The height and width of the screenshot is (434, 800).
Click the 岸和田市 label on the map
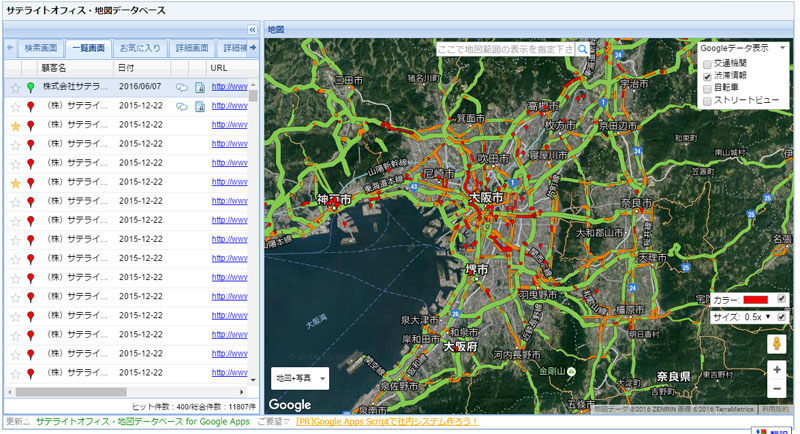[x=420, y=339]
